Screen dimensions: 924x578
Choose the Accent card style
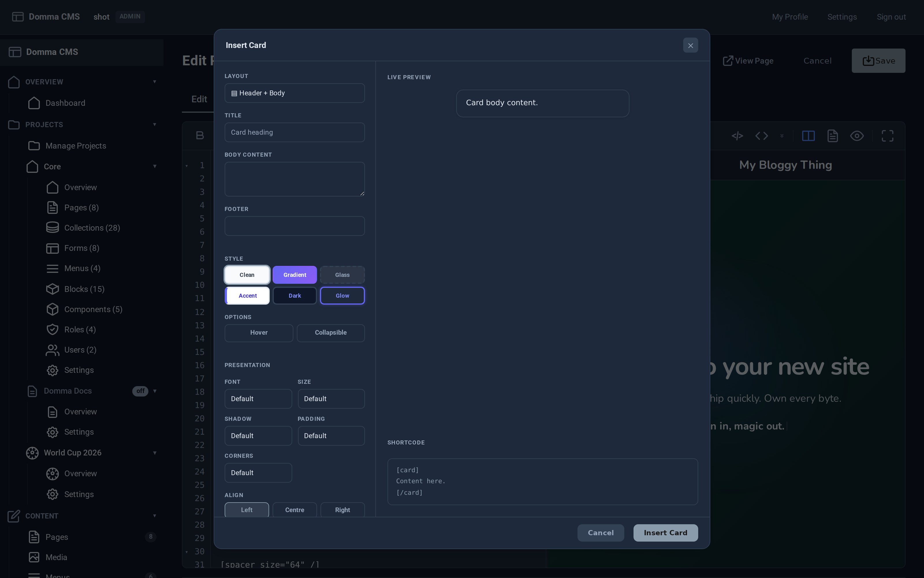click(x=247, y=295)
